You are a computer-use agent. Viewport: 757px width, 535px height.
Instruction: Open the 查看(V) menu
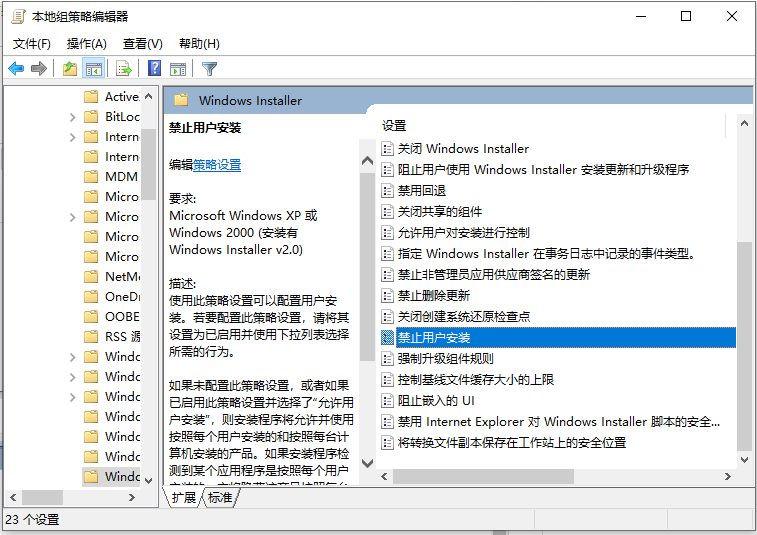click(x=142, y=44)
